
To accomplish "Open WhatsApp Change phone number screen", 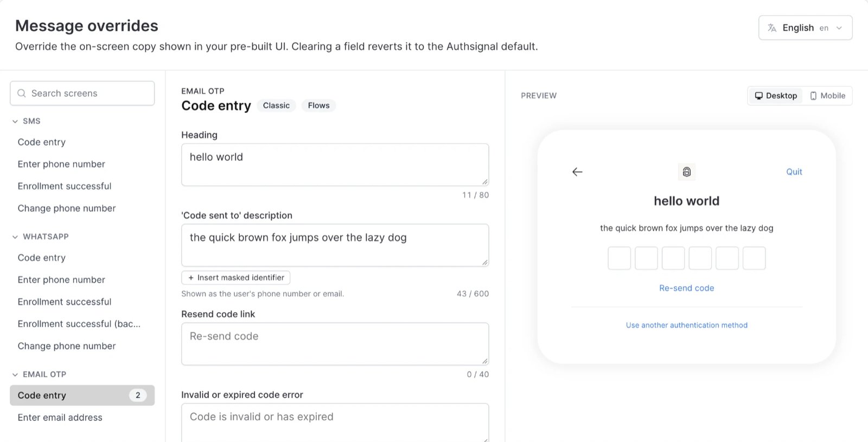I will pyautogui.click(x=67, y=346).
